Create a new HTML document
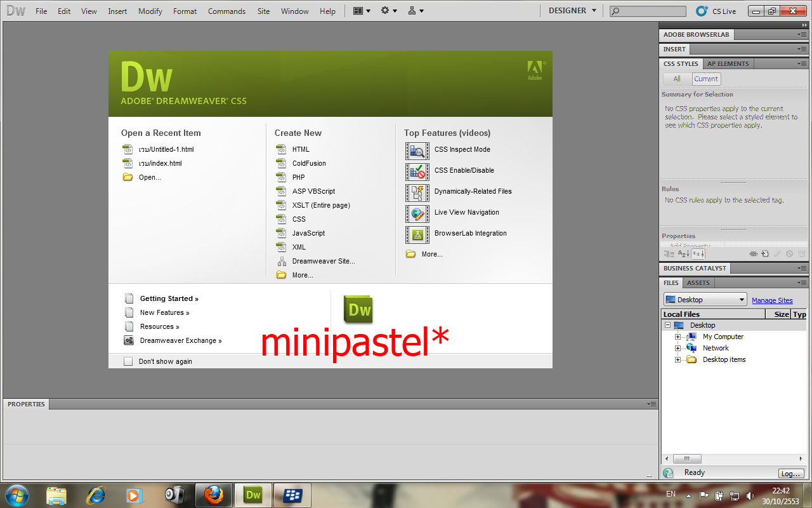 click(301, 149)
